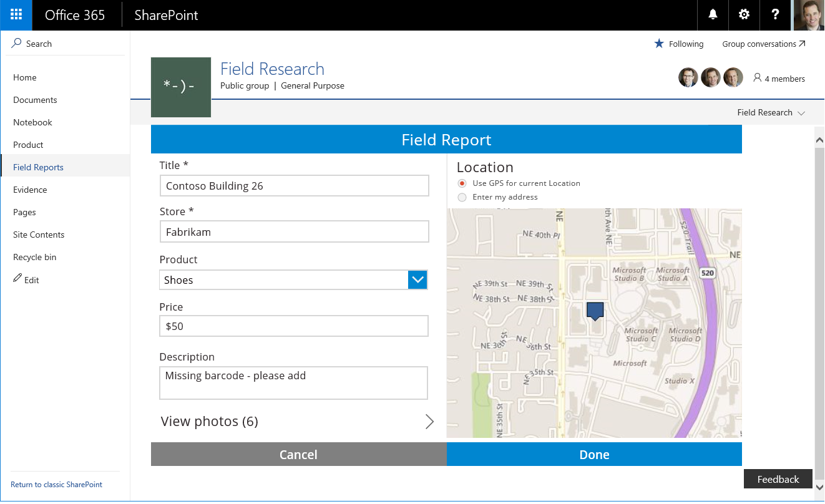
Task: Click the second member avatar
Action: tap(711, 77)
